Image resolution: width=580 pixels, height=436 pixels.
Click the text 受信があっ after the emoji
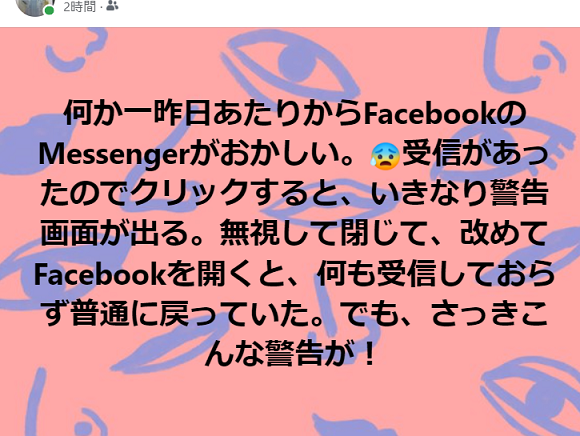[475, 154]
